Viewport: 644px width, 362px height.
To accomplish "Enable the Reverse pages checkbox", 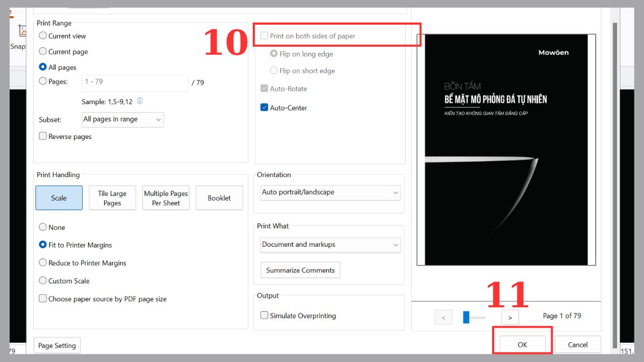I will coord(43,136).
